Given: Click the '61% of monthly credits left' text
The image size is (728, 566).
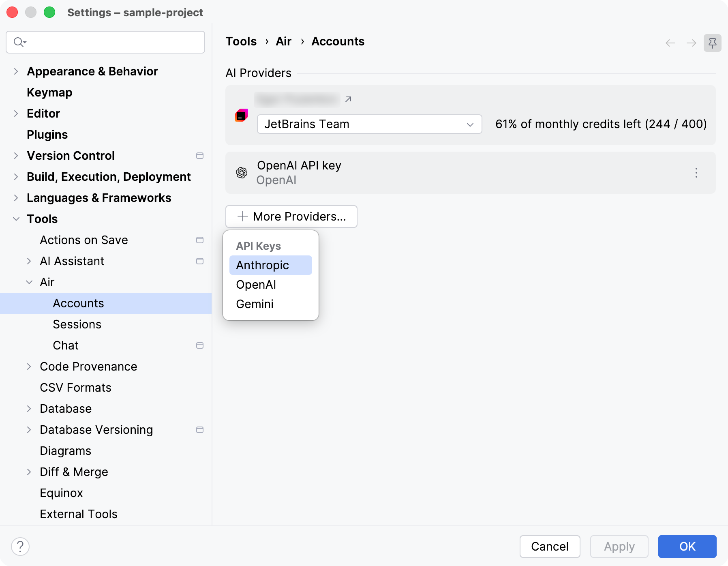Looking at the screenshot, I should 601,124.
